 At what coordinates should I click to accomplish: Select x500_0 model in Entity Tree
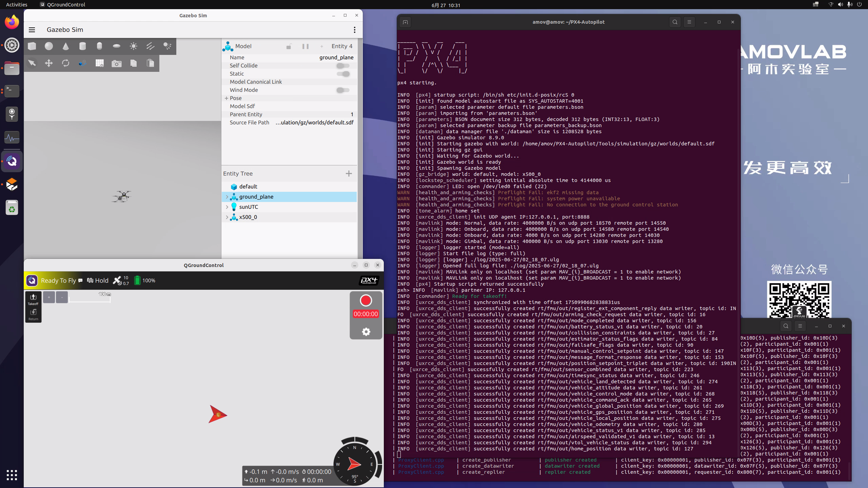point(289,217)
